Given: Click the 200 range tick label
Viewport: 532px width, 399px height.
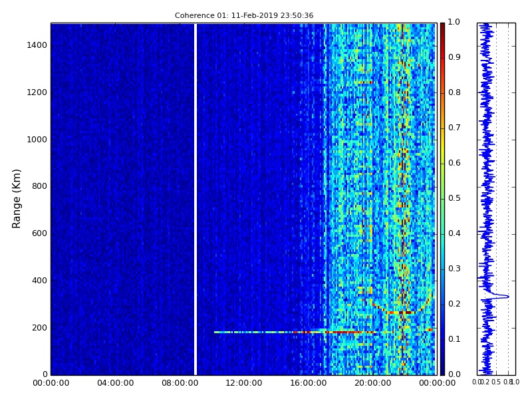Looking at the screenshot, I should [39, 328].
